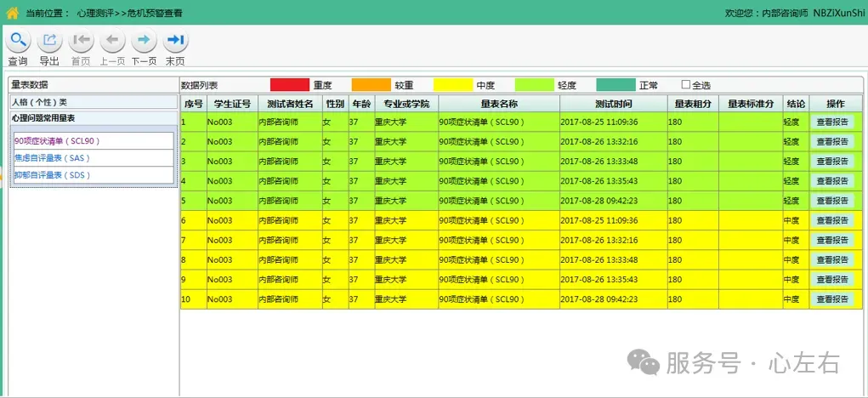Click test time 2017-08-26 13:32:16 in row 2
The image size is (868, 398).
point(599,142)
